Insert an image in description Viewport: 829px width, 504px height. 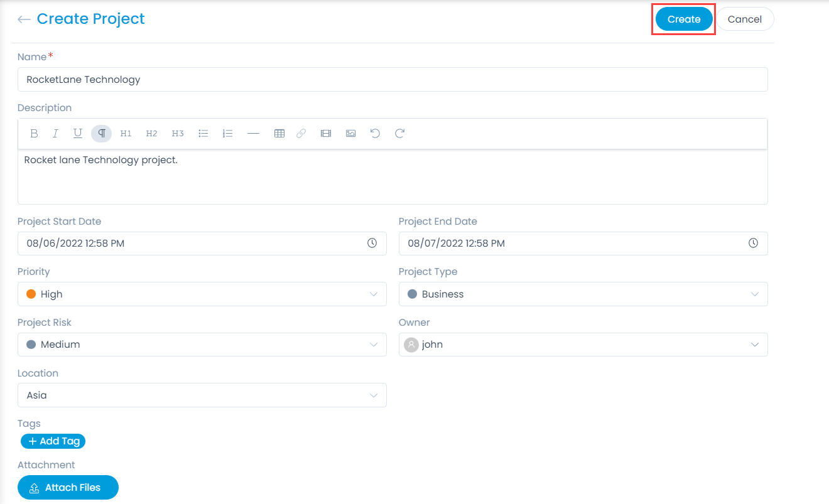350,133
